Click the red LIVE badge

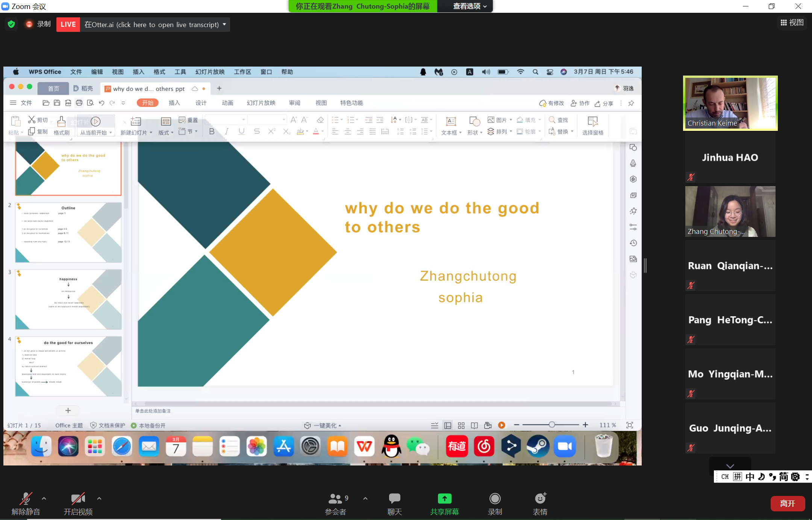coord(68,24)
